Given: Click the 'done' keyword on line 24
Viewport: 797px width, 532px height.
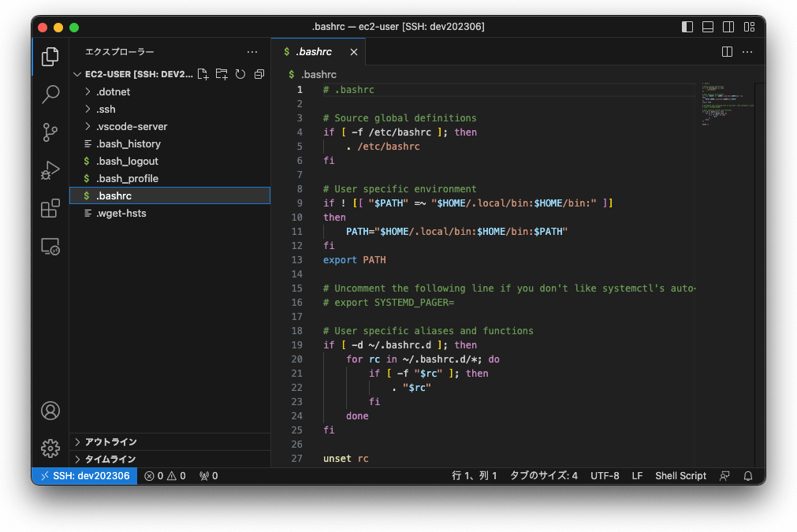Looking at the screenshot, I should (357, 415).
